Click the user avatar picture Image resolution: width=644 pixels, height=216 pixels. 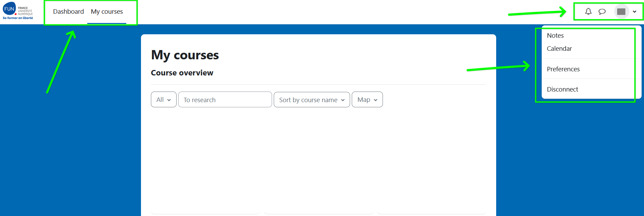coord(621,12)
